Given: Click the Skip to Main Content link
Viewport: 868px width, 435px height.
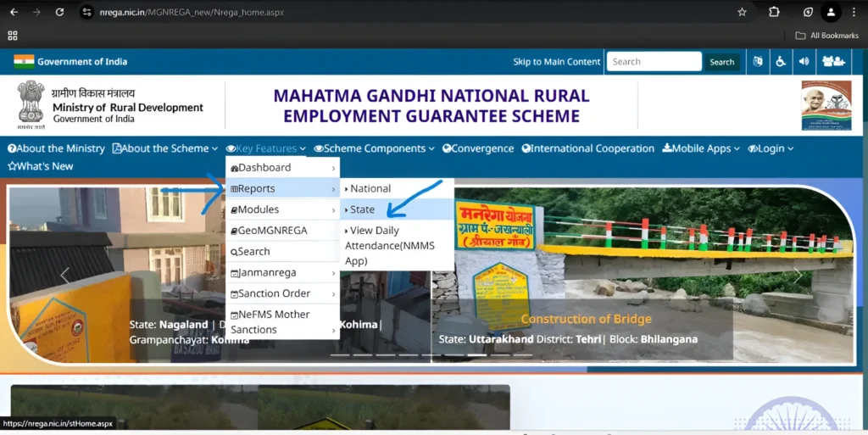Looking at the screenshot, I should point(556,62).
